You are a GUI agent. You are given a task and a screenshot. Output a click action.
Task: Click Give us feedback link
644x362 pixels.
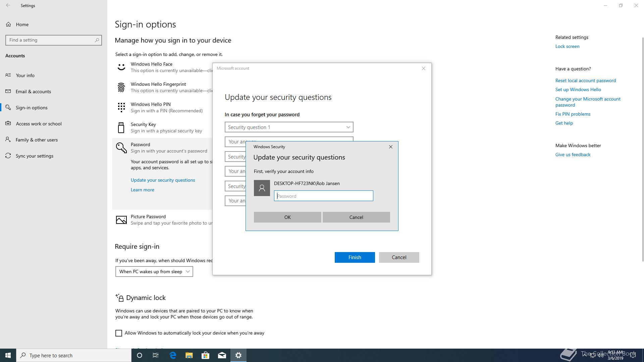(573, 155)
